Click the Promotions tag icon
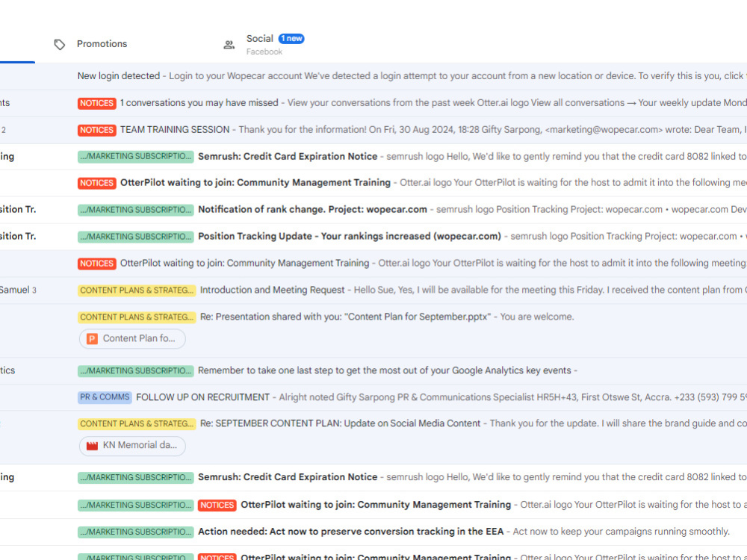Image resolution: width=747 pixels, height=560 pixels. (60, 44)
